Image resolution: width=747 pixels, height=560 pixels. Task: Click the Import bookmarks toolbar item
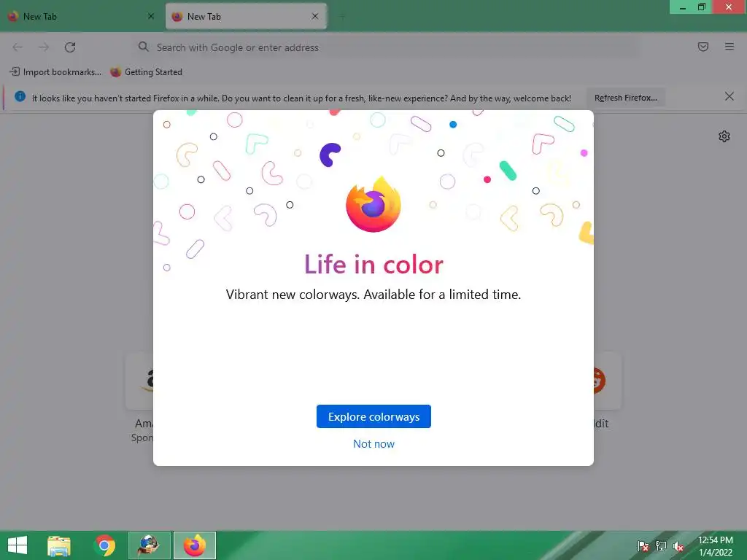(x=55, y=72)
